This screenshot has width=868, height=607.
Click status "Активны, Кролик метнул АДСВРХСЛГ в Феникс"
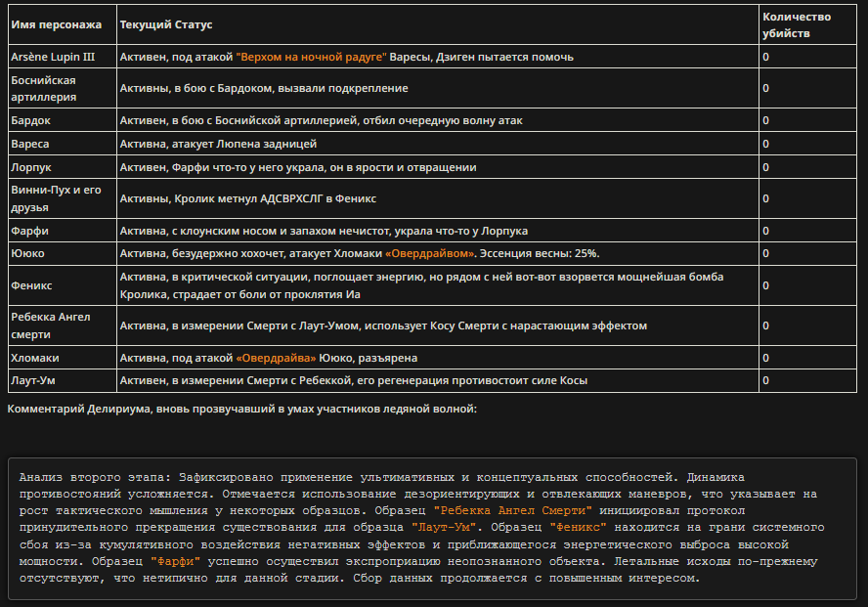click(248, 198)
